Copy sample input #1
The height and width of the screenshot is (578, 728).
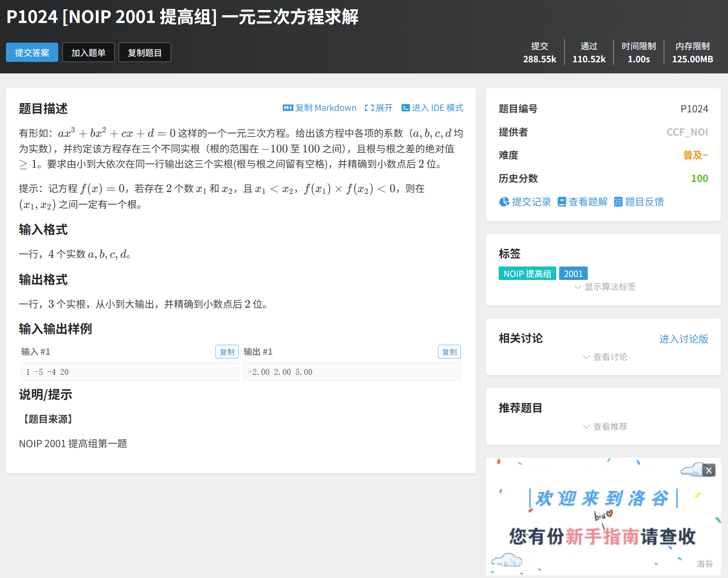(x=227, y=352)
